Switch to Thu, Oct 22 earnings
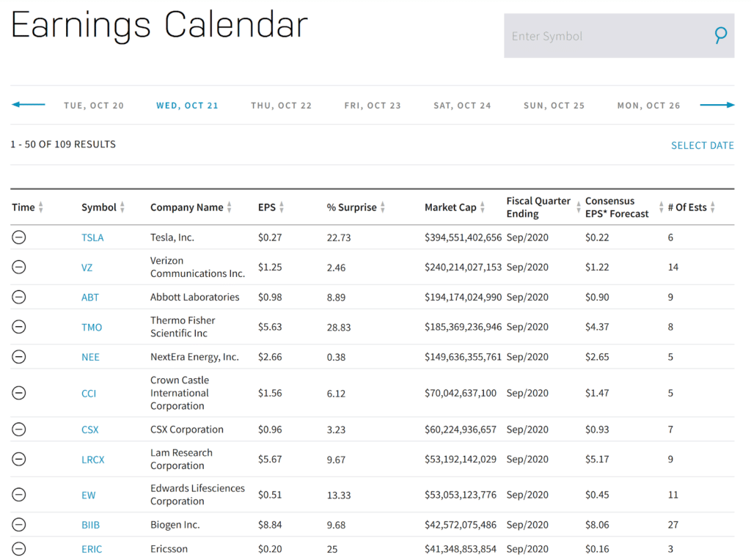This screenshot has height=560, width=751. [x=281, y=106]
